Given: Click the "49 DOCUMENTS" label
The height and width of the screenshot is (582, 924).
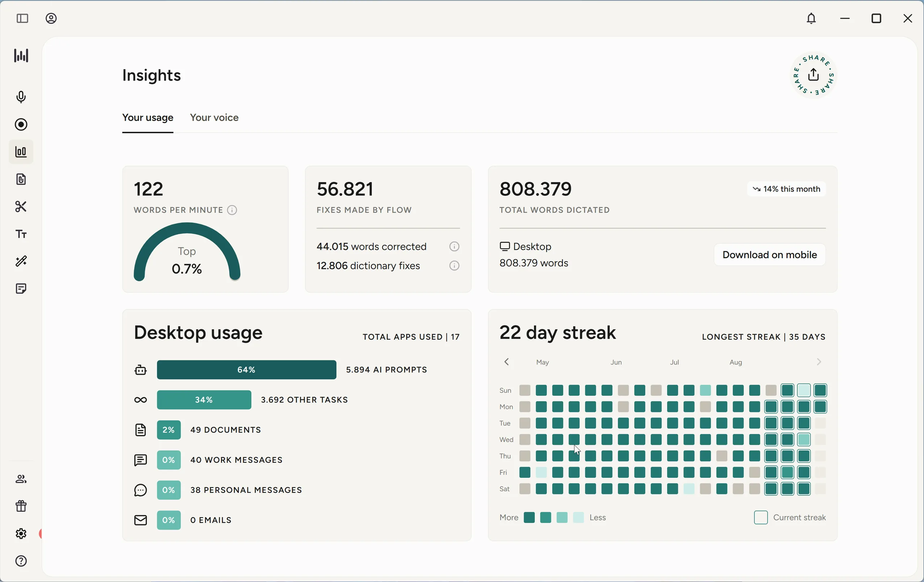Looking at the screenshot, I should 226,430.
